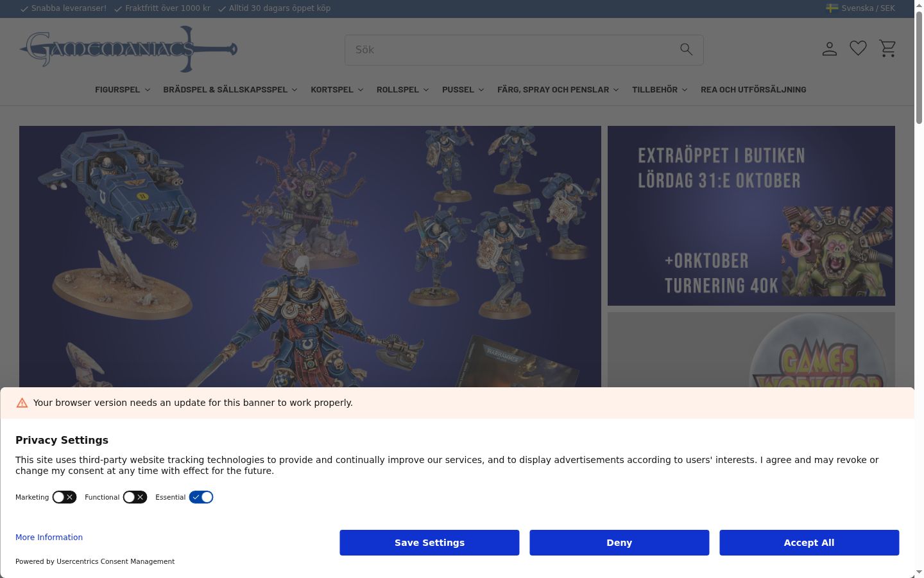Open the shopping cart icon
Image resolution: width=924 pixels, height=578 pixels.
pyautogui.click(x=887, y=48)
